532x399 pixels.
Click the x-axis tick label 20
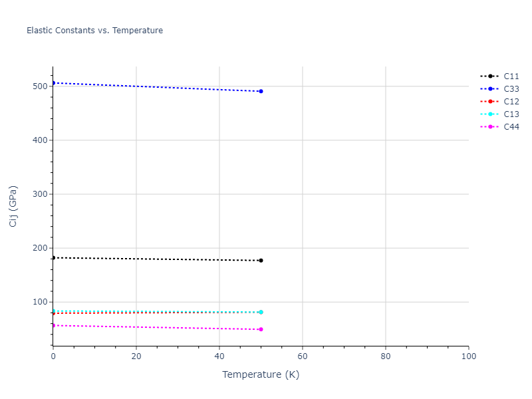[136, 357]
